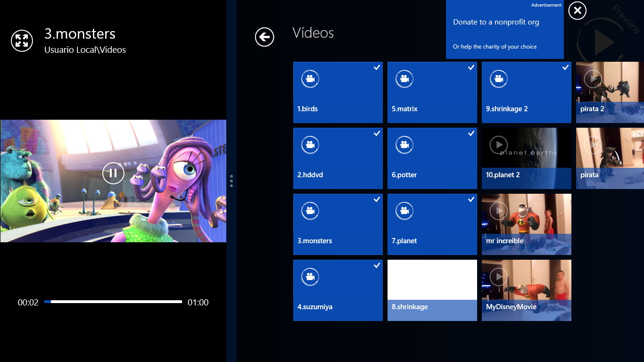Deselect the 4.suzumiya tile checkmark
Image resolution: width=644 pixels, height=362 pixels.
[x=377, y=266]
